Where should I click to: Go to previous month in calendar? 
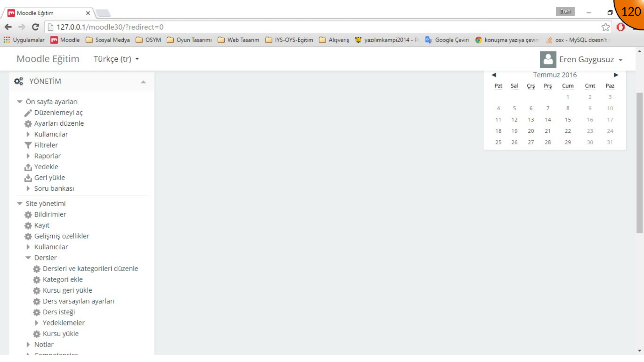494,75
